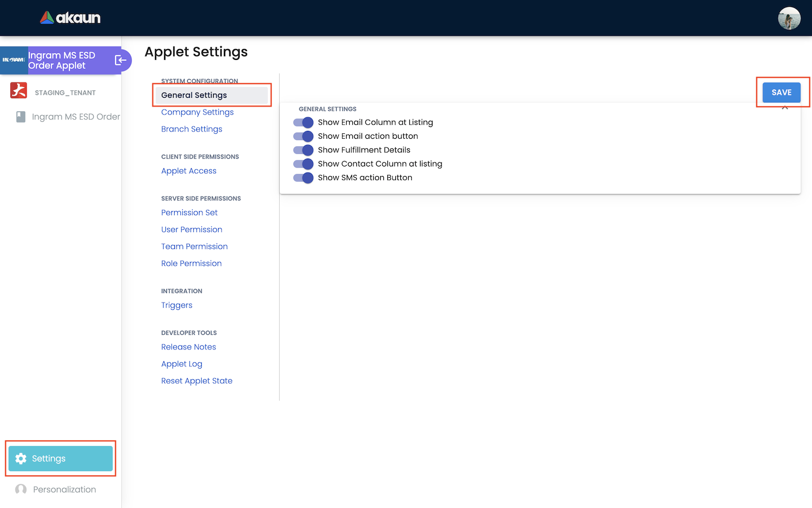Screen dimensions: 812x508
Task: Toggle Show SMS action Button
Action: tap(303, 178)
